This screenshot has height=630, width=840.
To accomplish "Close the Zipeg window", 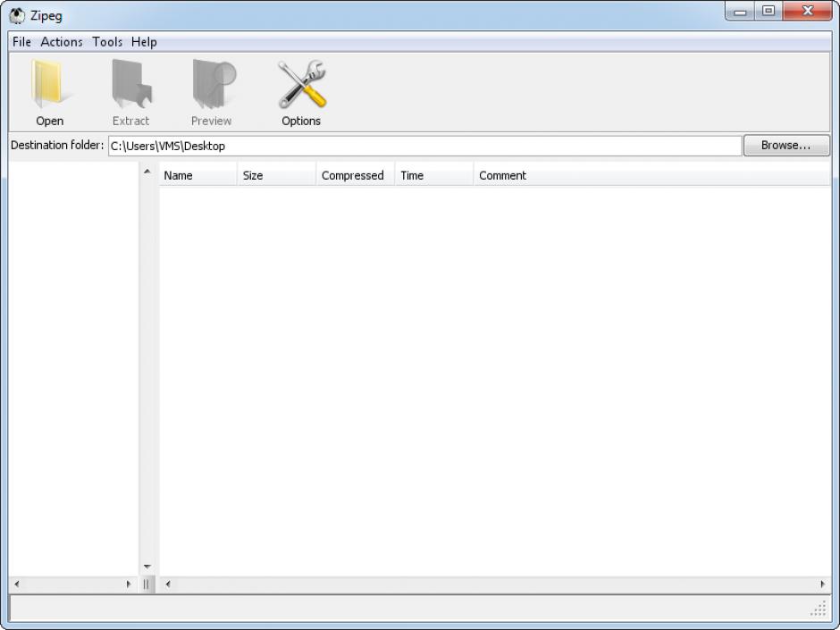I will [x=807, y=12].
